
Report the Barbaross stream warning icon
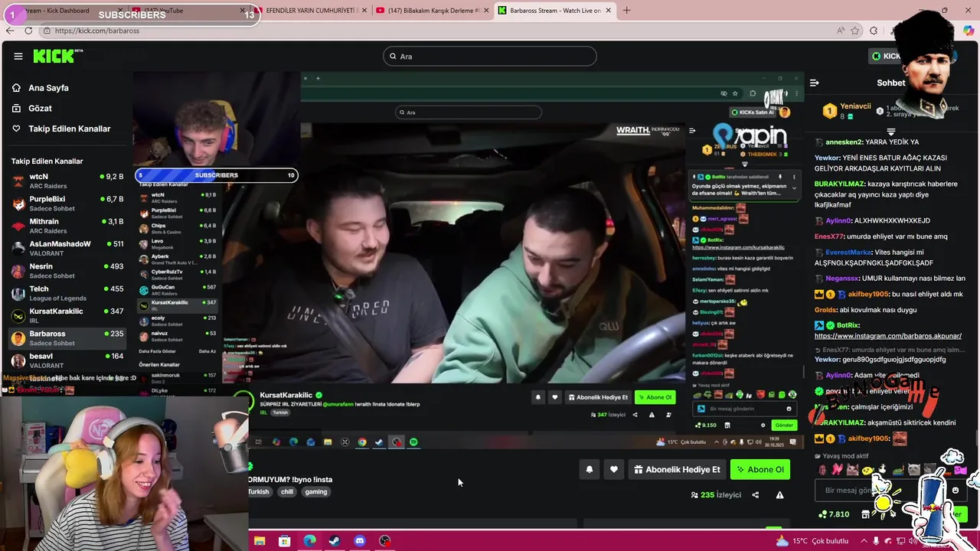(779, 495)
